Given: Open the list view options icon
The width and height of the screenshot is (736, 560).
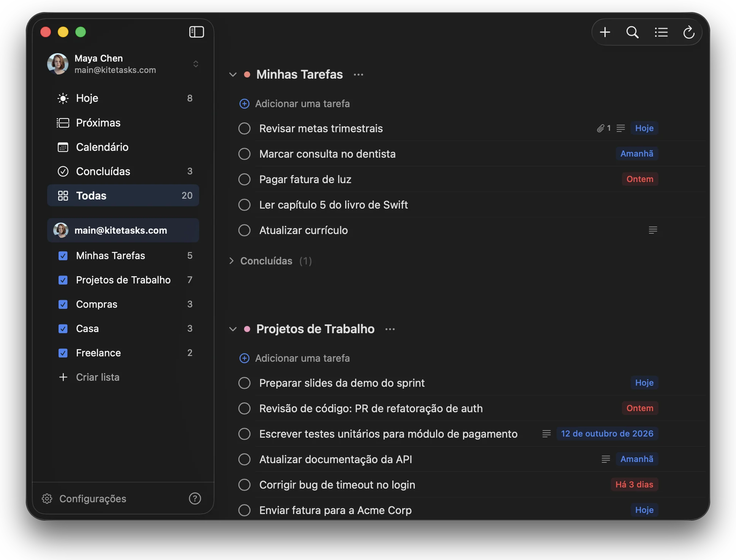Looking at the screenshot, I should [661, 32].
